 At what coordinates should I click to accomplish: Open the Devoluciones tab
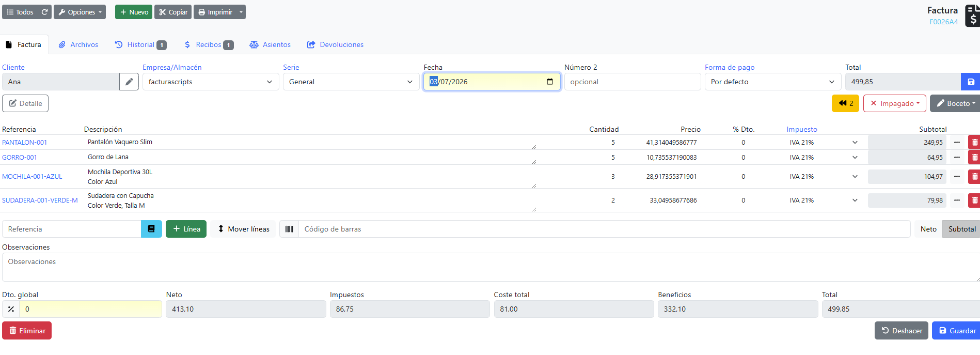pyautogui.click(x=335, y=44)
